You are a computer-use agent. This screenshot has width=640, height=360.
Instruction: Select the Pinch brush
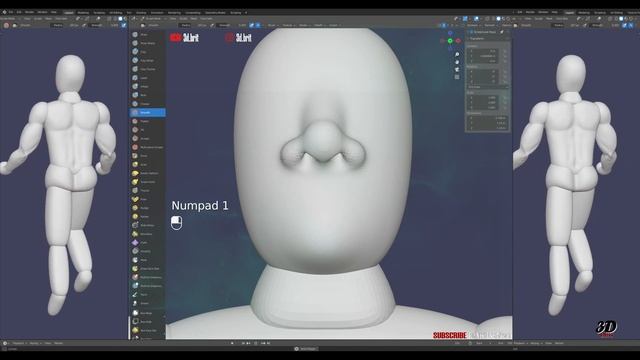pos(147,156)
